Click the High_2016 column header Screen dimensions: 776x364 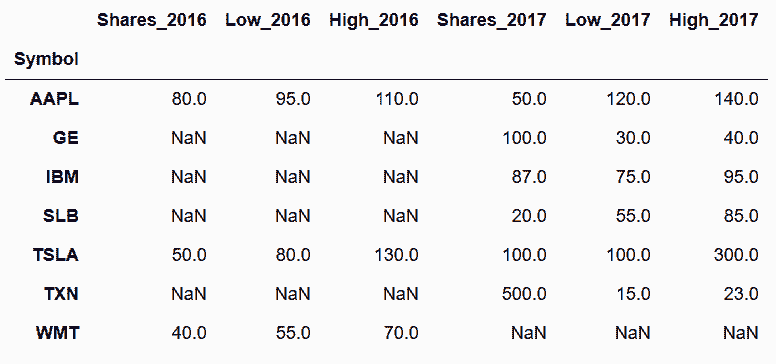pyautogui.click(x=374, y=20)
